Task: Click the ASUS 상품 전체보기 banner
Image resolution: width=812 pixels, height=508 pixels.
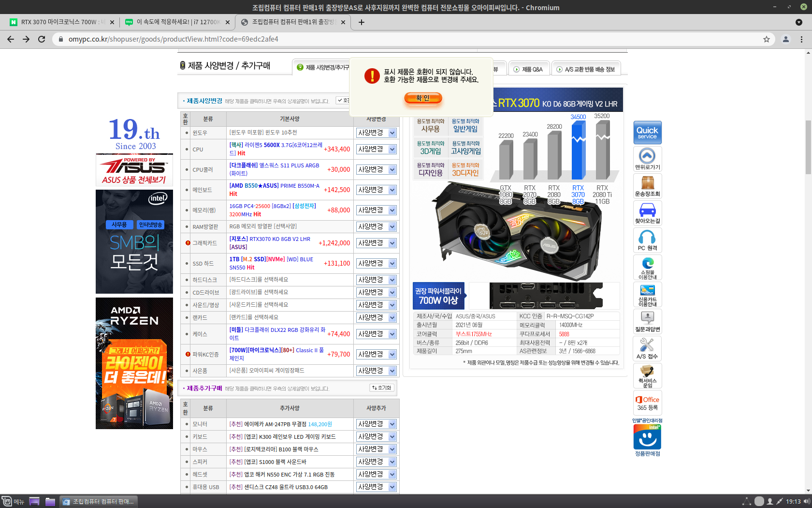Action: tap(134, 169)
